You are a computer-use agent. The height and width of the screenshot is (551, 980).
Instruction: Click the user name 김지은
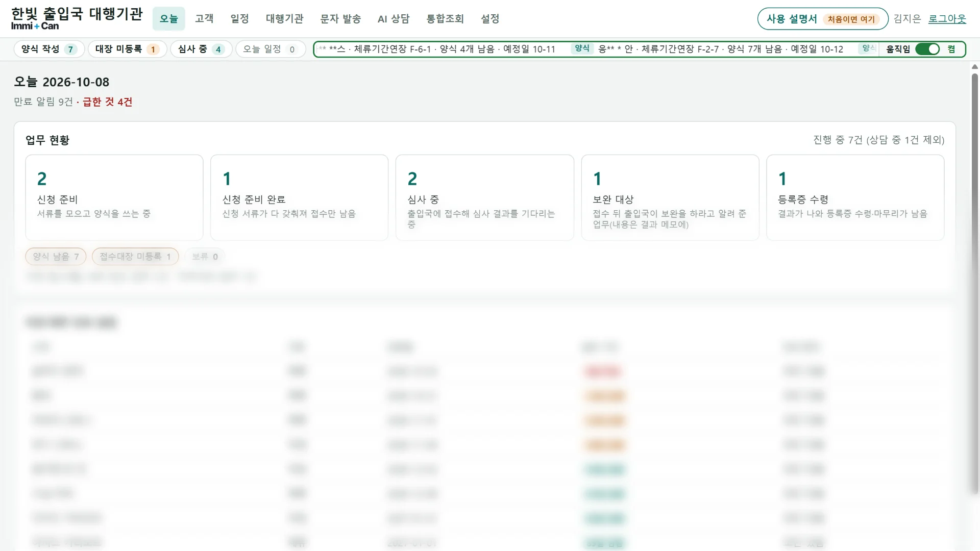[907, 19]
